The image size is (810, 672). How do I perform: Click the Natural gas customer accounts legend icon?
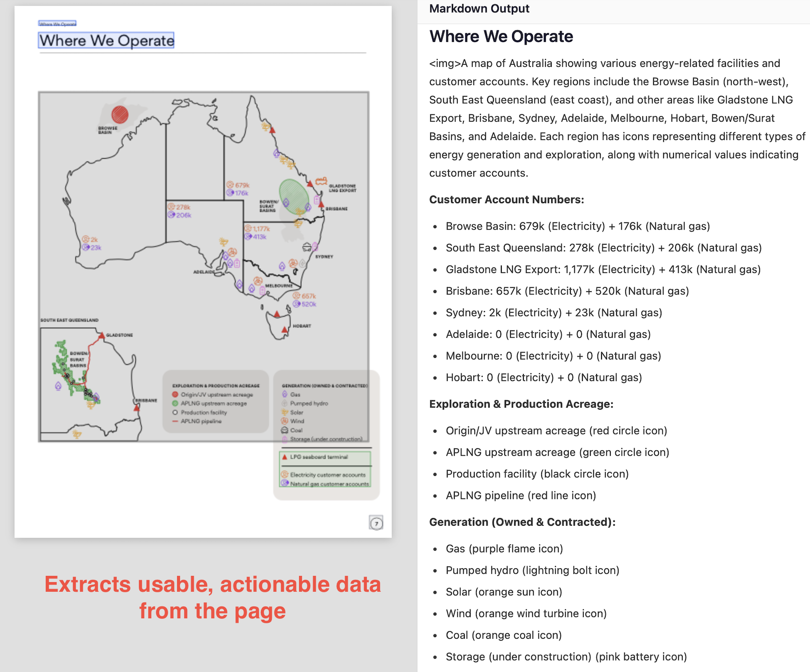[x=285, y=484]
